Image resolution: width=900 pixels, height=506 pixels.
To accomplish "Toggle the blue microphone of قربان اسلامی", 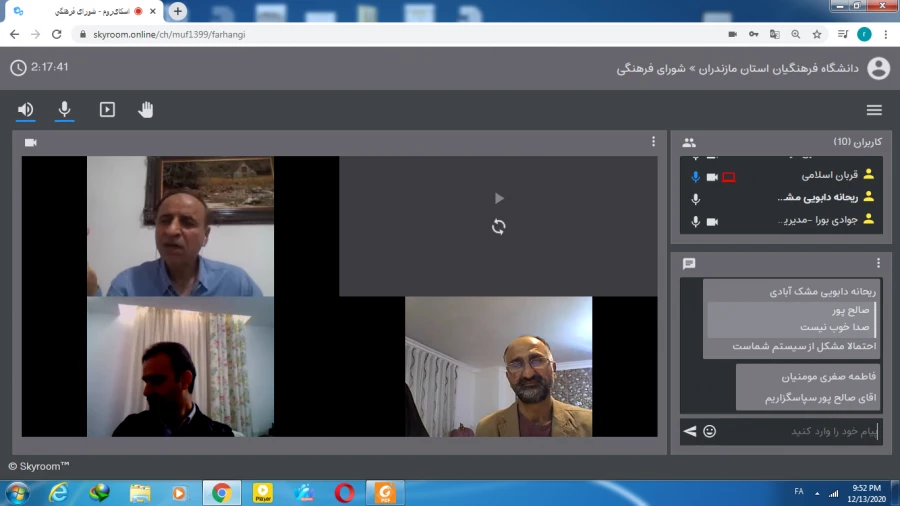I will pyautogui.click(x=695, y=177).
